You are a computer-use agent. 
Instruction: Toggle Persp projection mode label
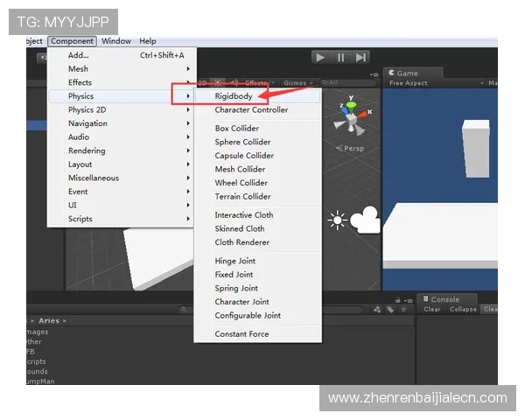pos(350,148)
